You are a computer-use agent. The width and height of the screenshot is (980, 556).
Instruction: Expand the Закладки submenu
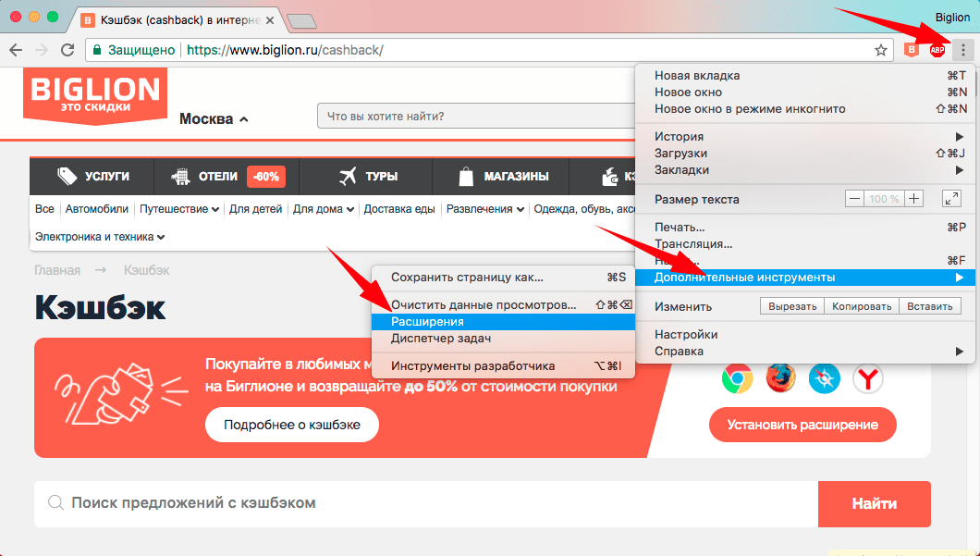click(x=805, y=169)
